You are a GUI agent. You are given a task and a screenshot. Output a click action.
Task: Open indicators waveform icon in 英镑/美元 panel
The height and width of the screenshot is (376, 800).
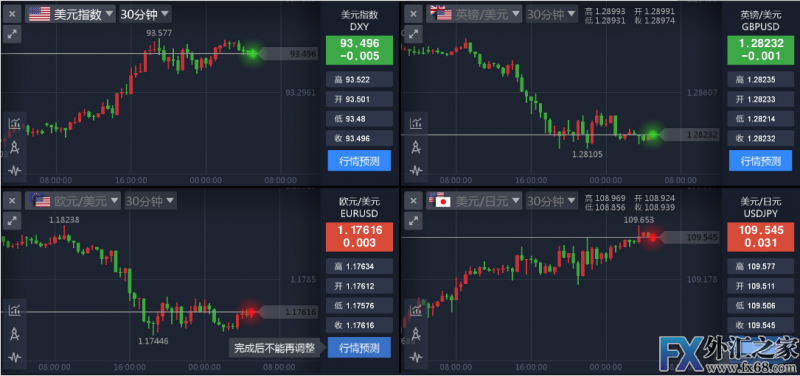click(416, 170)
